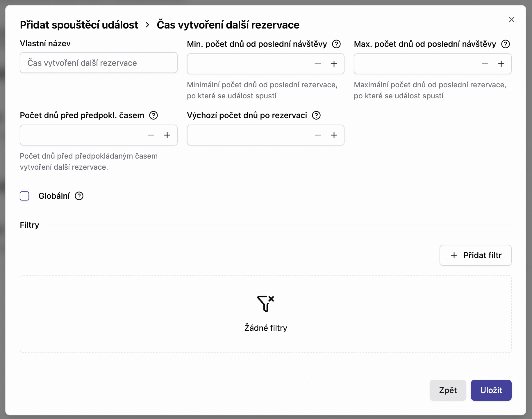532x419 pixels.
Task: Increase Min. počet dnů with plus icon
Action: coord(334,64)
